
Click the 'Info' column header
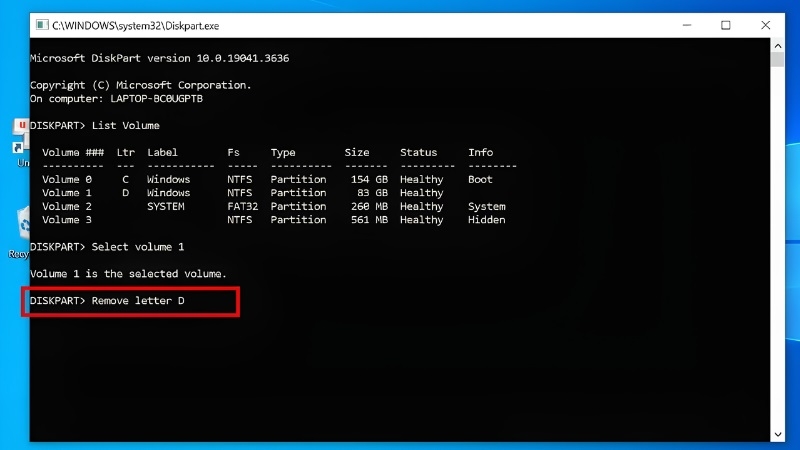[x=481, y=153]
